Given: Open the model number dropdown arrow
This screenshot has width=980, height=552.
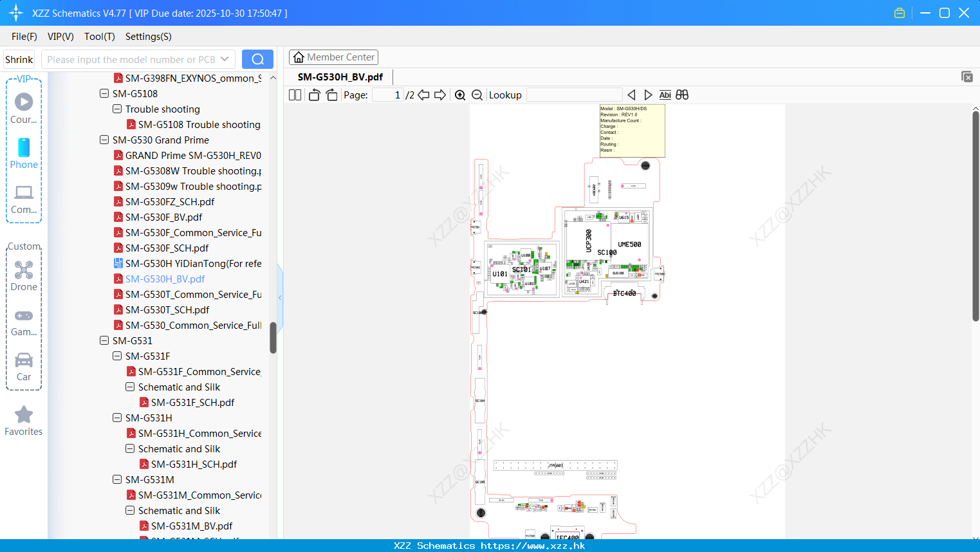Looking at the screenshot, I should point(225,59).
